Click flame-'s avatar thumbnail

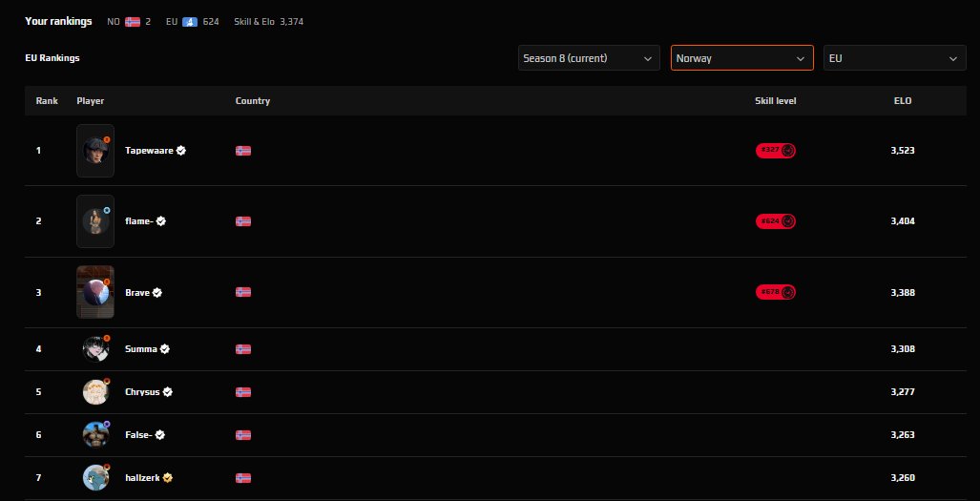click(x=95, y=221)
